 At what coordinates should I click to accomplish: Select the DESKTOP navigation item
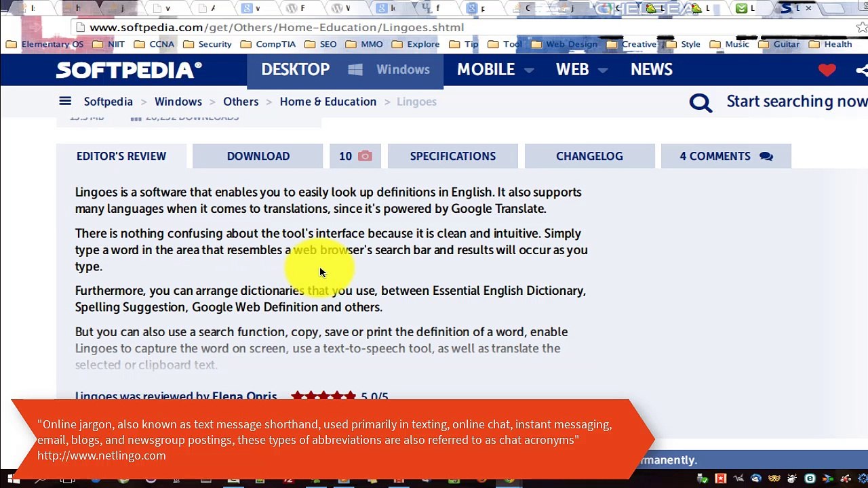point(296,70)
